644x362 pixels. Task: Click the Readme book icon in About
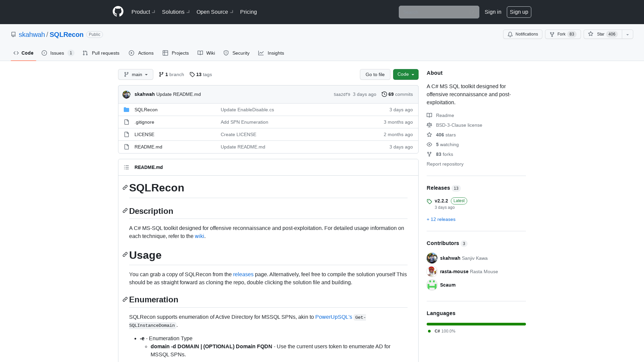pos(429,115)
